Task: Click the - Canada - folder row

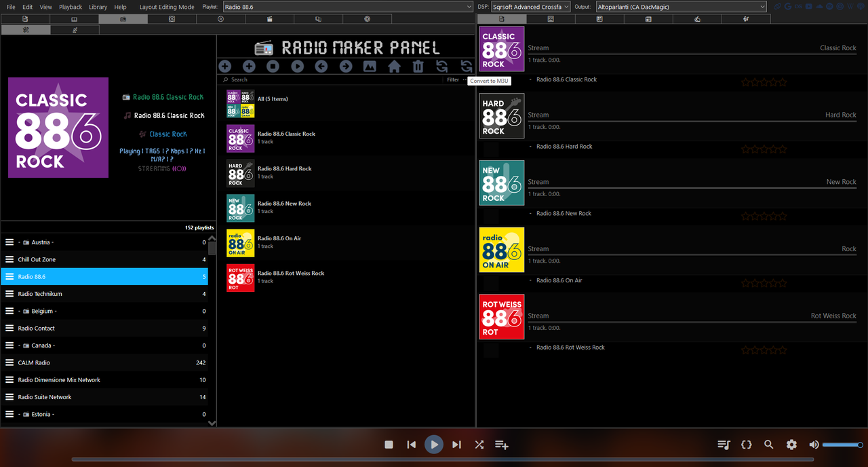Action: coord(104,345)
